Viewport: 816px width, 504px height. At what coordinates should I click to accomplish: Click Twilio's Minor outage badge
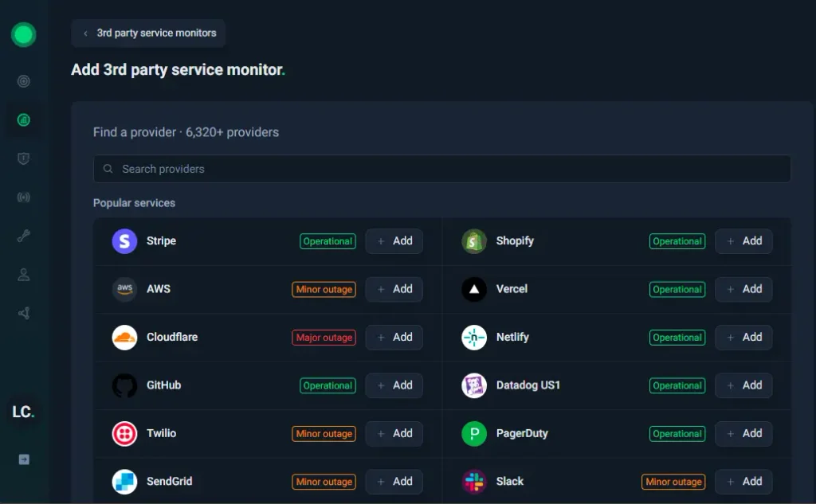[x=324, y=434]
